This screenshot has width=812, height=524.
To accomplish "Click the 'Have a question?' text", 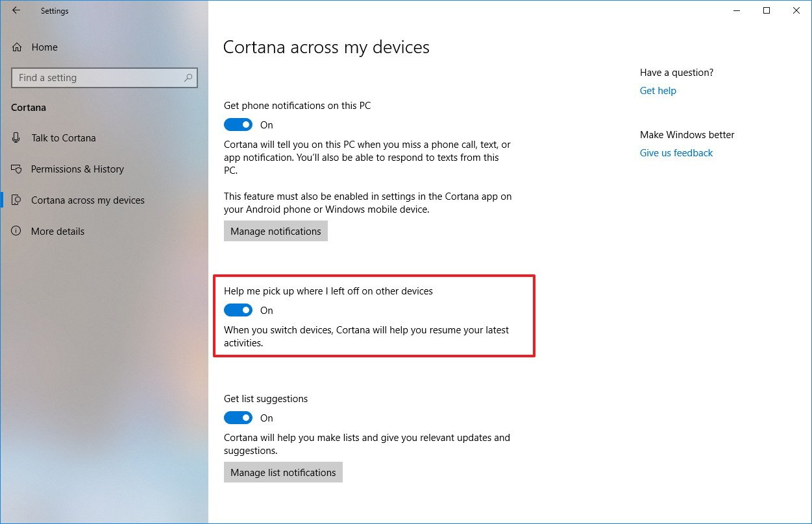I will [x=676, y=73].
